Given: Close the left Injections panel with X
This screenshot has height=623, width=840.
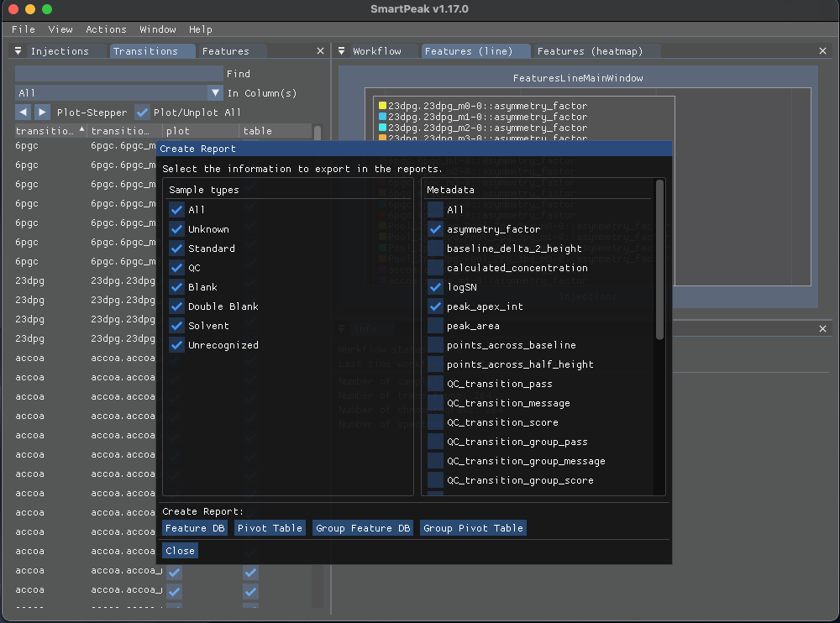Looking at the screenshot, I should pyautogui.click(x=320, y=51).
